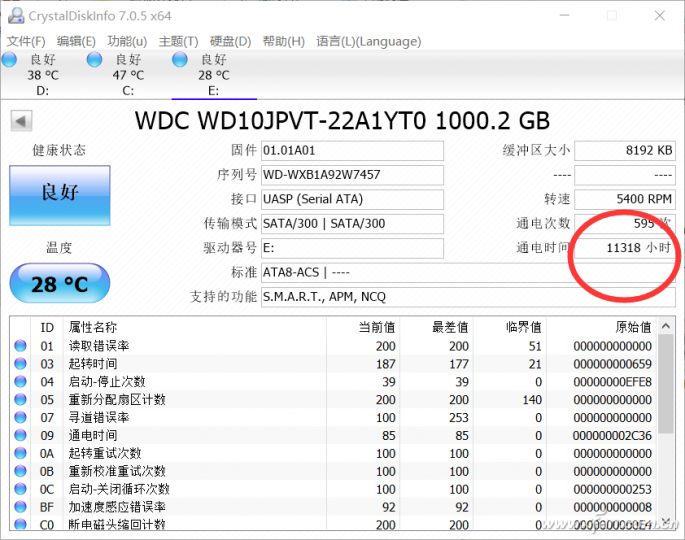Open the 编辑(E) menu
This screenshot has height=540, width=685.
(76, 42)
